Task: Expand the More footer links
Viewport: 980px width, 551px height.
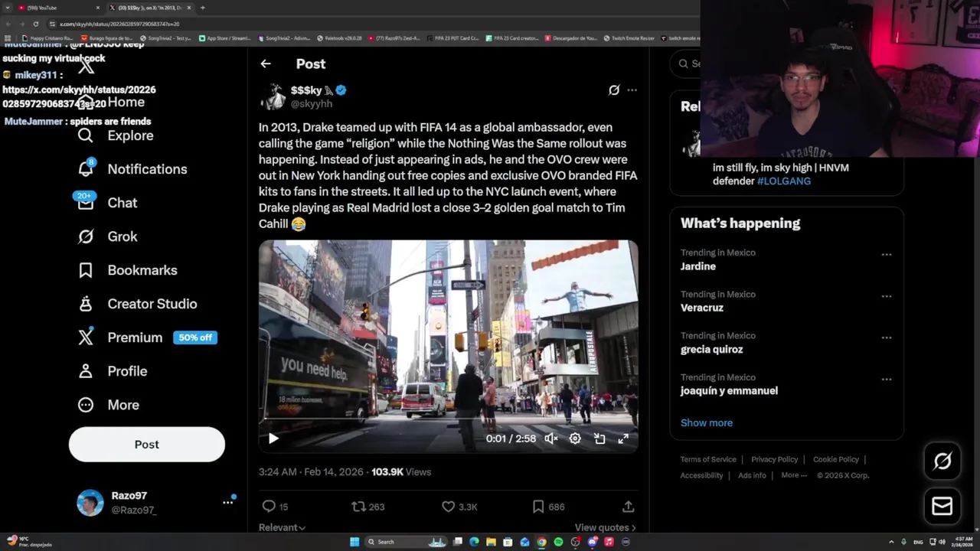Action: tap(794, 475)
